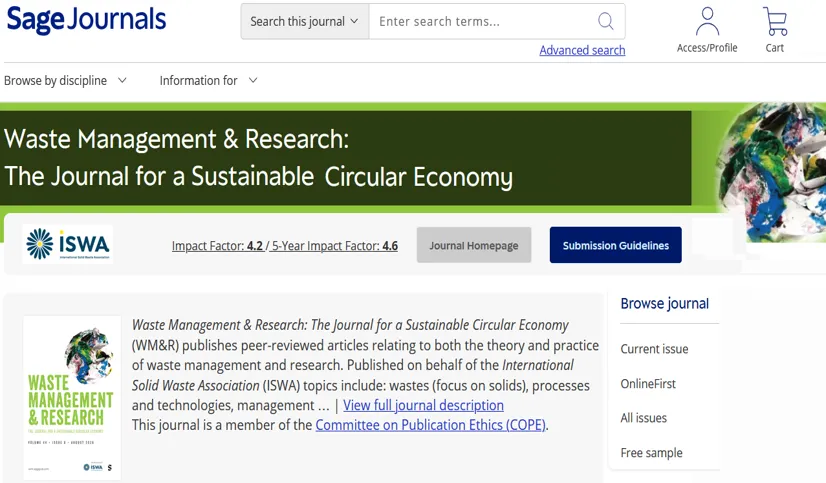Click the Browse journal heading
826x483 pixels.
[x=665, y=304]
